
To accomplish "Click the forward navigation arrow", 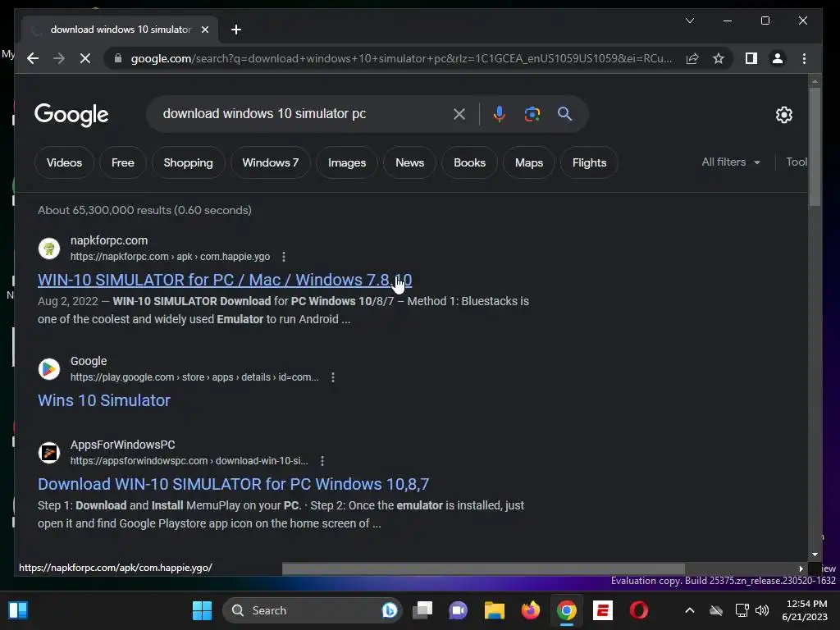I will click(59, 58).
